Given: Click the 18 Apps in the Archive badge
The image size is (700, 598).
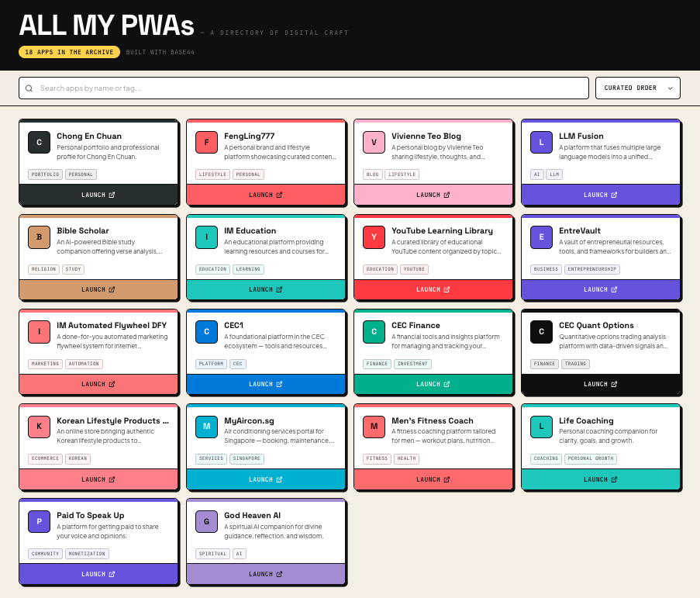Looking at the screenshot, I should coord(69,52).
